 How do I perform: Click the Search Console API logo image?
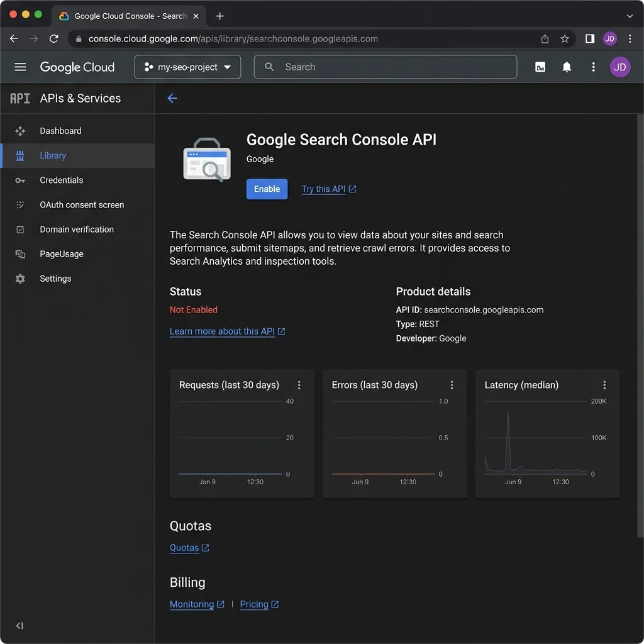pos(206,160)
